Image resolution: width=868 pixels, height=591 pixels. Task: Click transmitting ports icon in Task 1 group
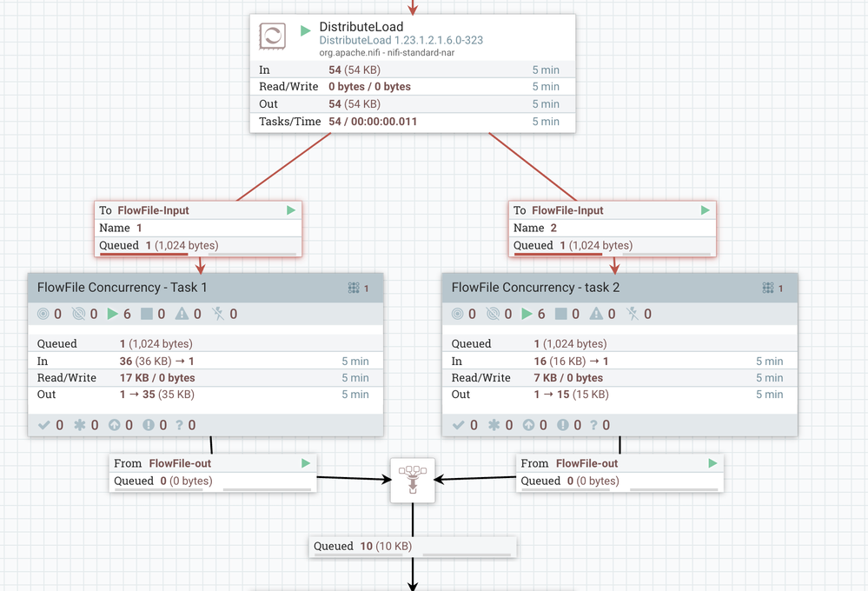click(x=43, y=314)
